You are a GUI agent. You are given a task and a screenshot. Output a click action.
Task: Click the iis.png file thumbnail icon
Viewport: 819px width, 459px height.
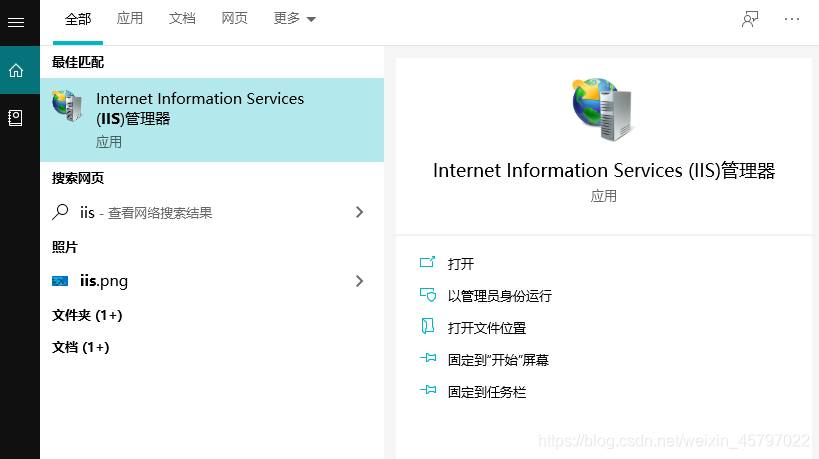click(x=60, y=281)
